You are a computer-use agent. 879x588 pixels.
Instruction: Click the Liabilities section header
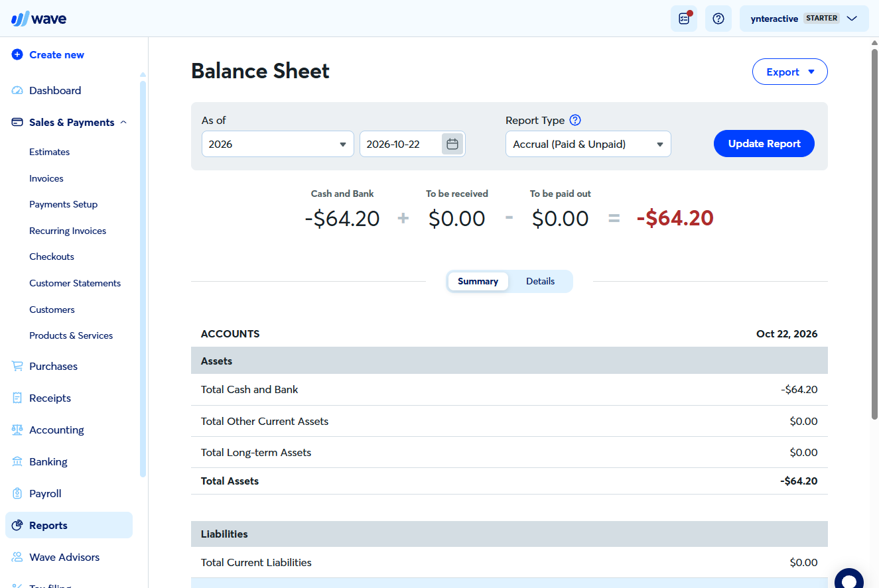pyautogui.click(x=509, y=534)
